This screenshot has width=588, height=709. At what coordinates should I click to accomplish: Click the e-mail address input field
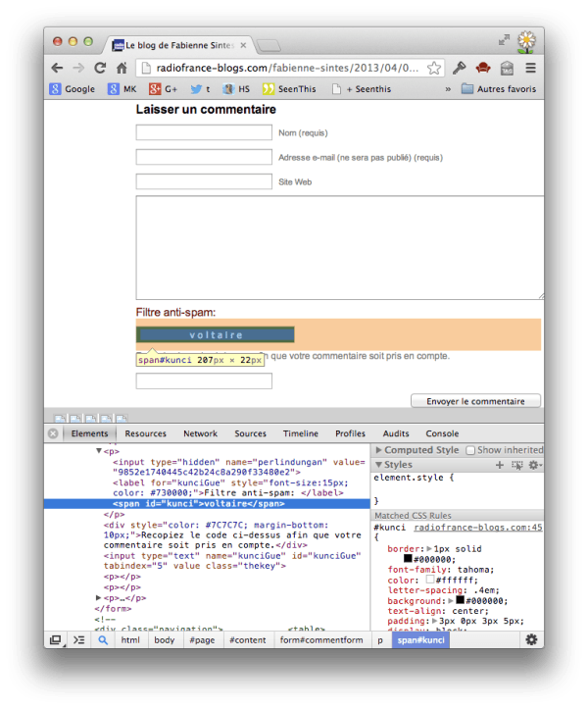(204, 157)
